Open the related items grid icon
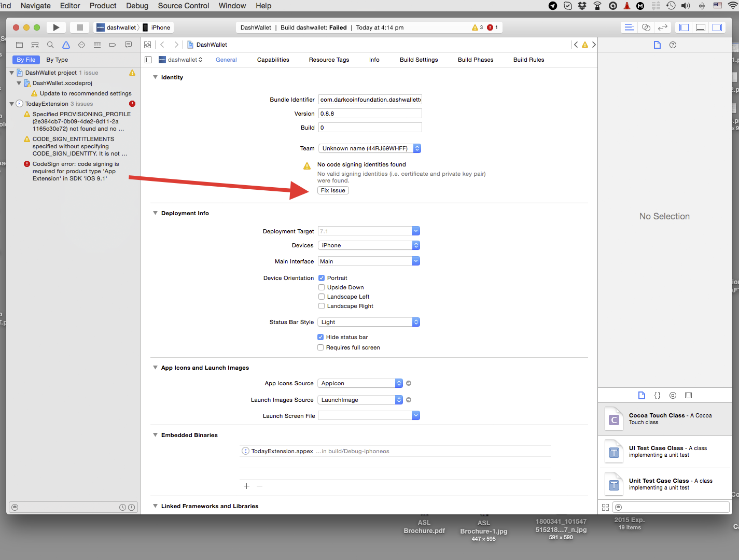Image resolution: width=739 pixels, height=560 pixels. [148, 45]
